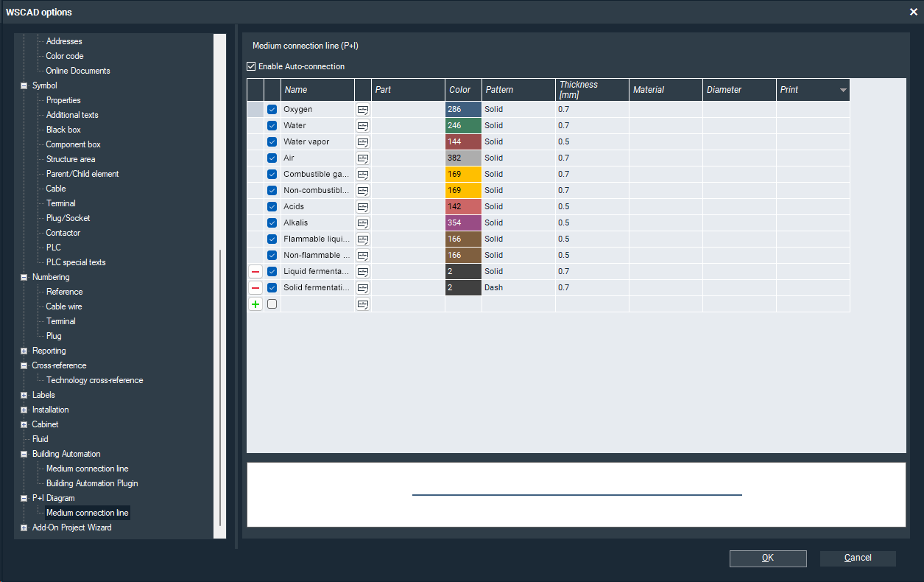Open text icon in Non-combustible row
Image resolution: width=924 pixels, height=582 pixels.
[363, 191]
